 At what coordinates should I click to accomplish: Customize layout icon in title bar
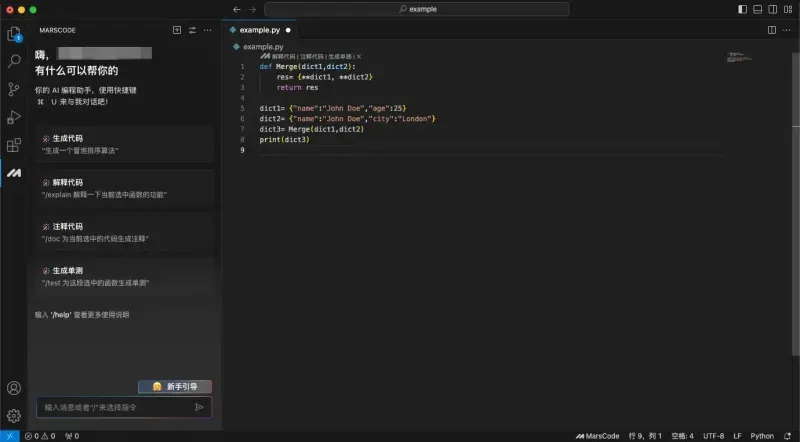tap(788, 9)
